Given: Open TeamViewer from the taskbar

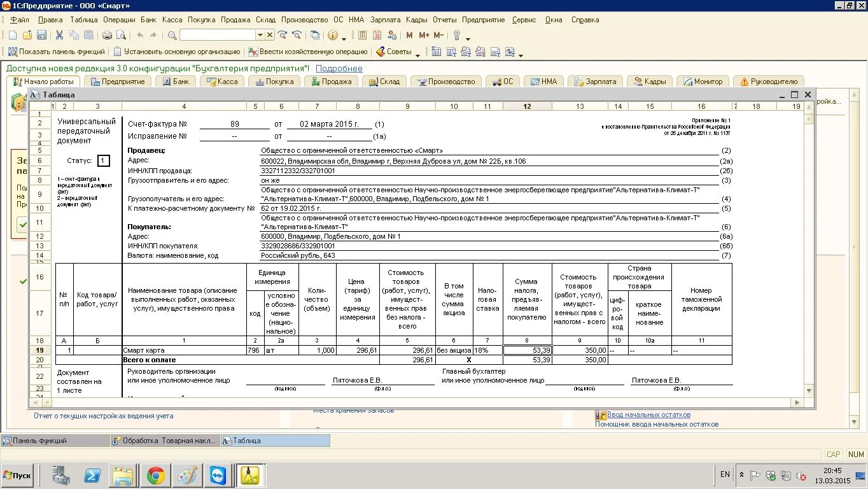Looking at the screenshot, I should point(218,476).
